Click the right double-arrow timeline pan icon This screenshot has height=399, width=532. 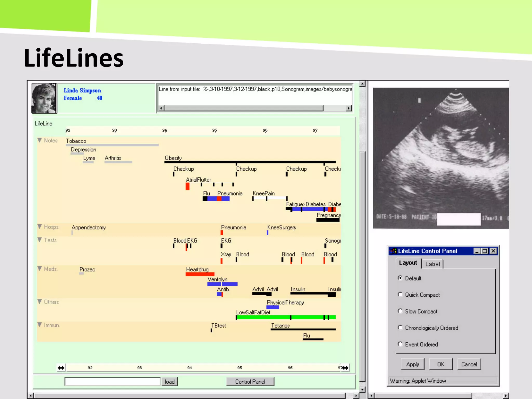pyautogui.click(x=345, y=368)
